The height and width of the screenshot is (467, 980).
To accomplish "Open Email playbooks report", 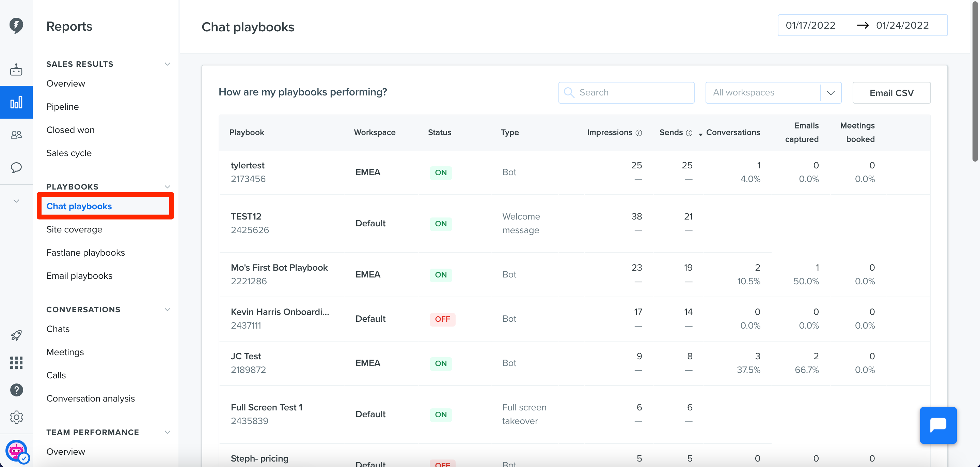I will pyautogui.click(x=79, y=276).
